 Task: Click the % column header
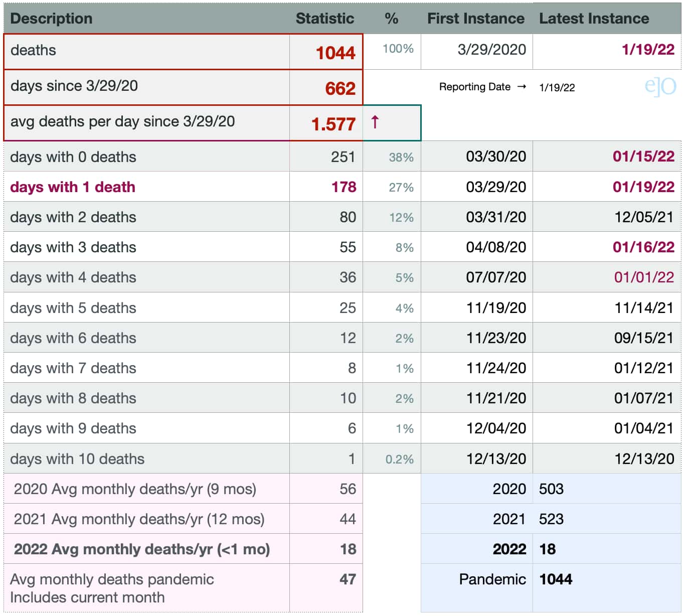click(x=391, y=19)
